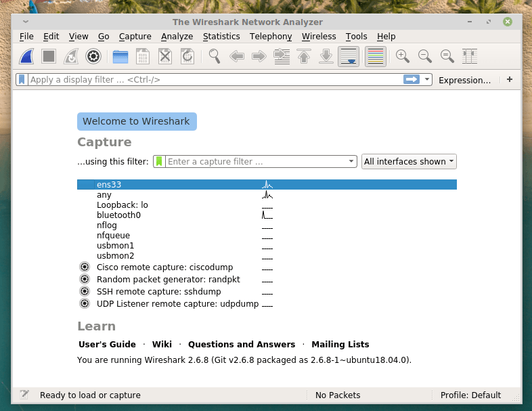The image size is (532, 411).
Task: Open display filter bookmark icon
Action: click(x=22, y=79)
